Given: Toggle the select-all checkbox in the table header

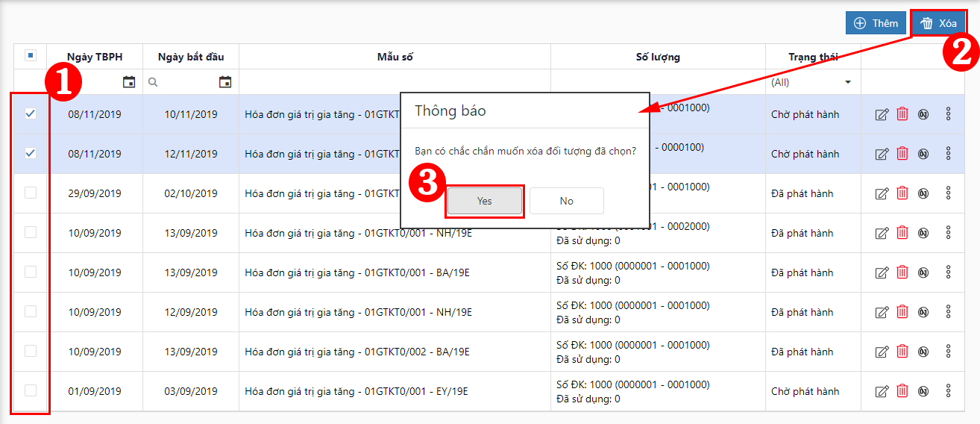Looking at the screenshot, I should [31, 55].
